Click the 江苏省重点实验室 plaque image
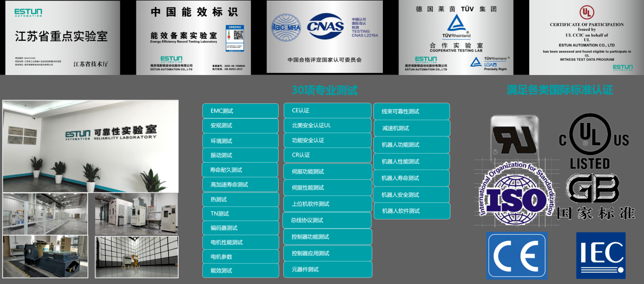The image size is (644, 284). (x=63, y=37)
